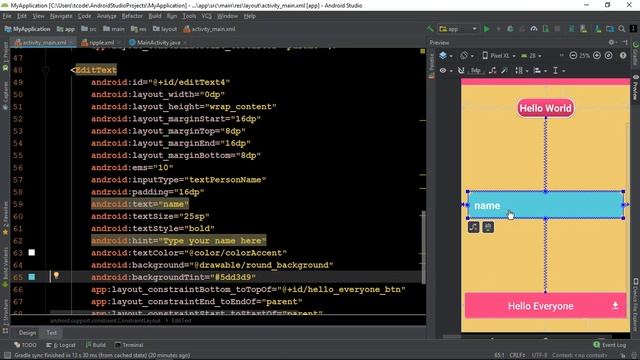This screenshot has height=360, width=640.
Task: Open the Project Structure icon
Action: coord(610,29)
